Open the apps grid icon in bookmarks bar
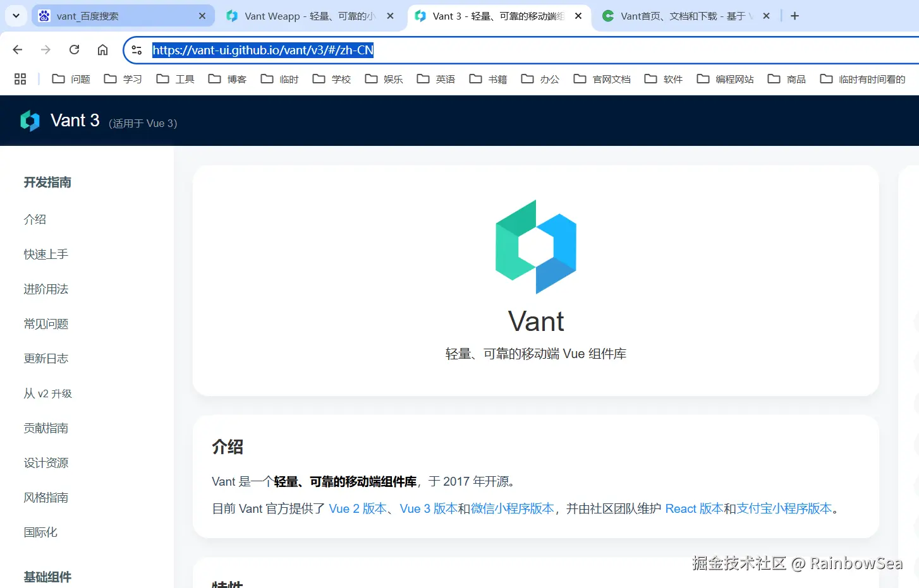This screenshot has height=588, width=919. click(20, 79)
